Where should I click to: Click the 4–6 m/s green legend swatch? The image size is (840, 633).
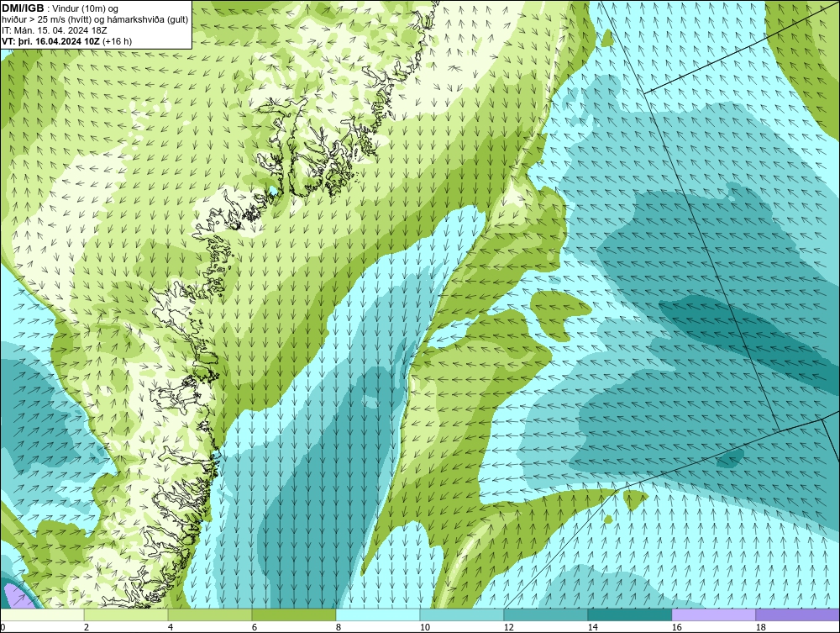point(210,615)
